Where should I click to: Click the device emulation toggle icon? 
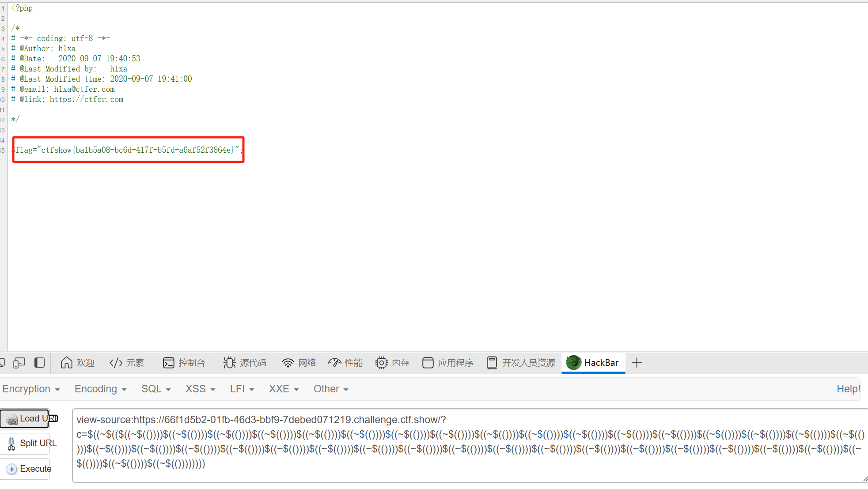(19, 363)
